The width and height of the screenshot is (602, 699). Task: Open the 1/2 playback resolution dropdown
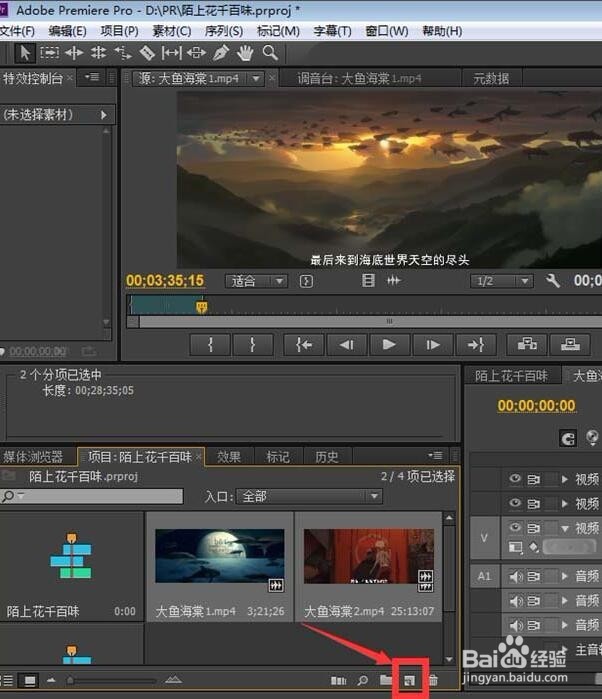(x=525, y=281)
